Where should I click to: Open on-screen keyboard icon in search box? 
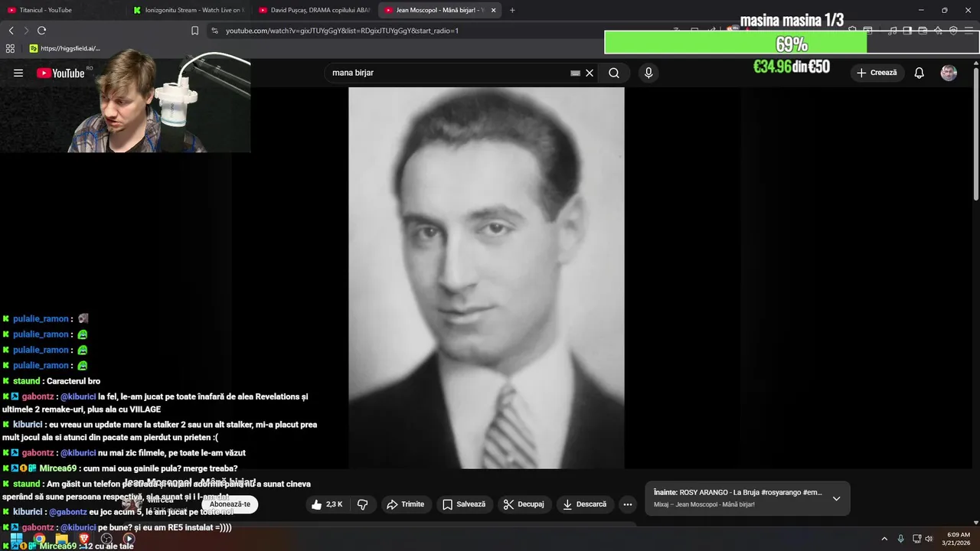[x=575, y=73]
